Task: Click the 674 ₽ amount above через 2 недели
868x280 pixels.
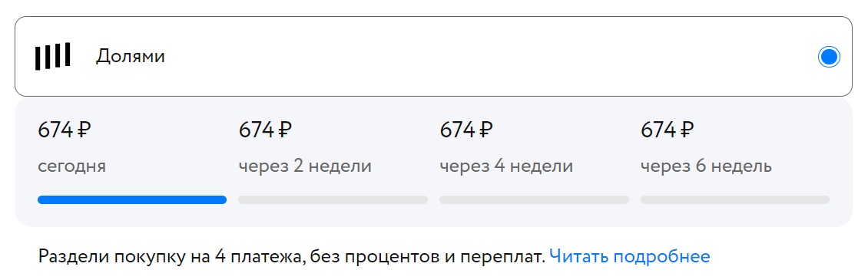Action: coord(265,130)
